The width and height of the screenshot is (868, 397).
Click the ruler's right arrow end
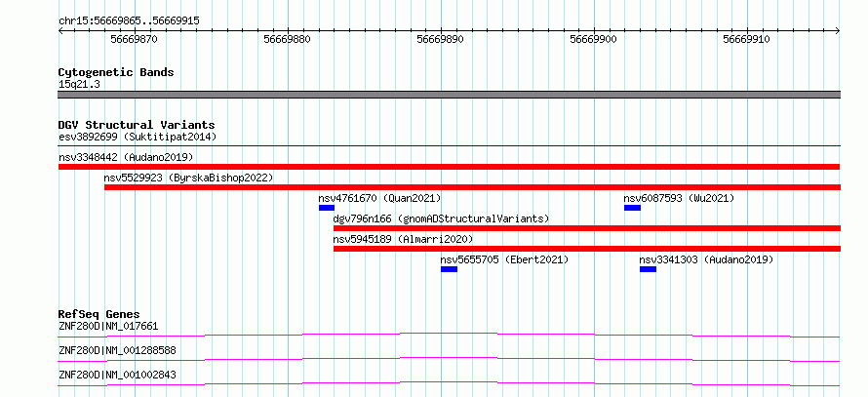tap(837, 31)
